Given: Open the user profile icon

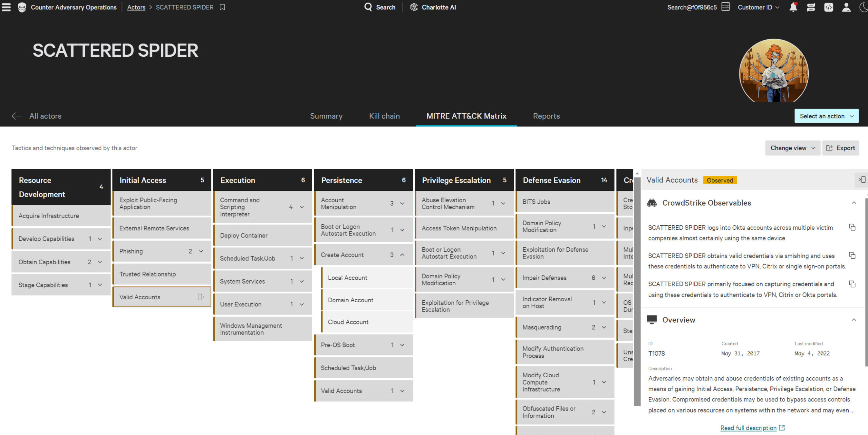Looking at the screenshot, I should point(846,7).
